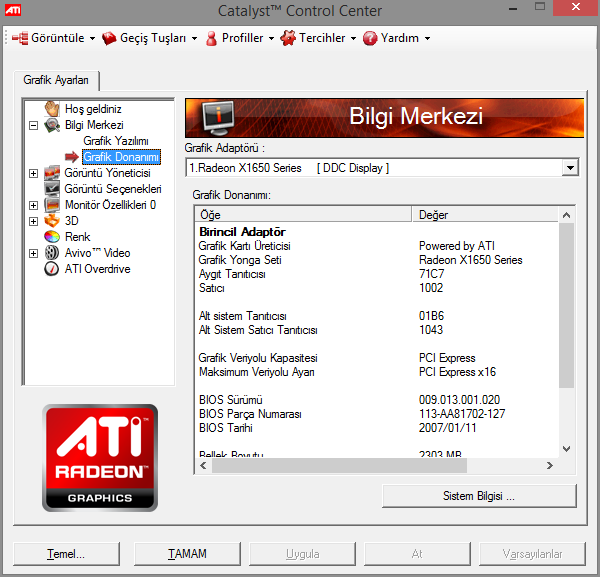Click the vertical scrollbar up arrow

(566, 215)
